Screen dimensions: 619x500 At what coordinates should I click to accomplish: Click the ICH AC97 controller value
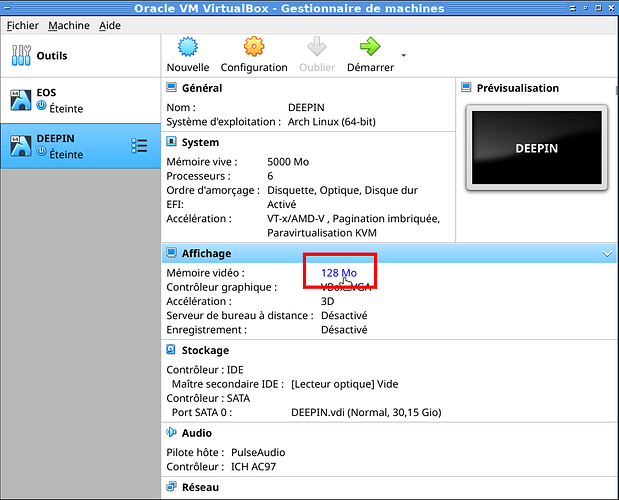(253, 466)
